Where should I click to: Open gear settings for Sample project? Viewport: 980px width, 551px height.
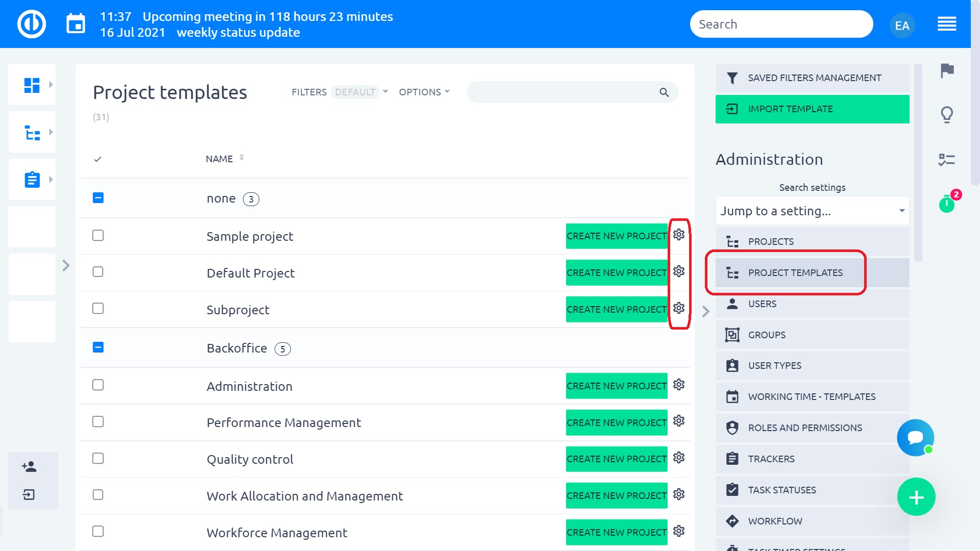(679, 235)
